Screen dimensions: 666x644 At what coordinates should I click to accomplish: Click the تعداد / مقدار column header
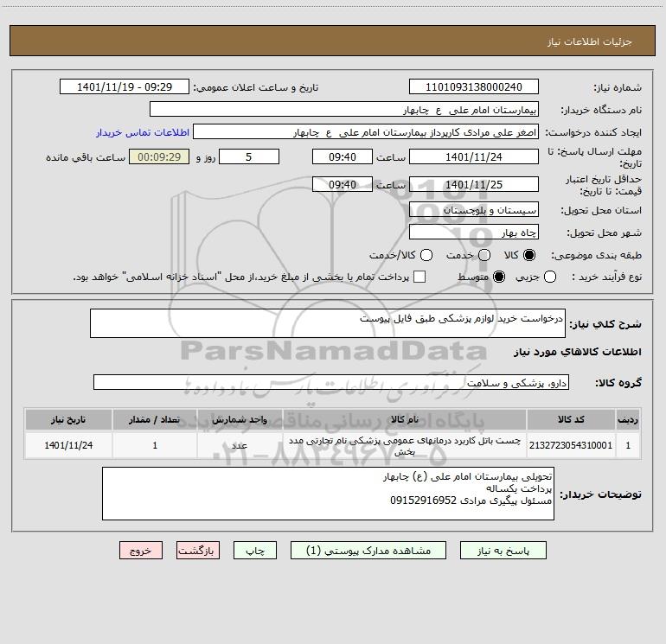[155, 419]
